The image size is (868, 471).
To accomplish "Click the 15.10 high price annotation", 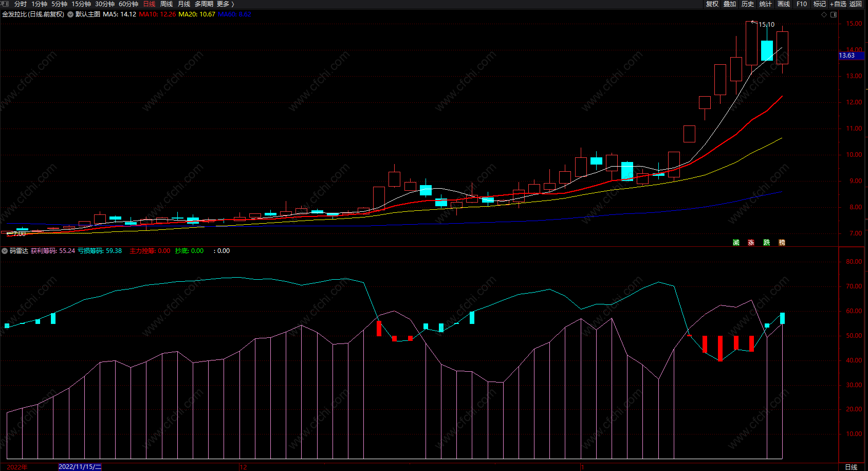I will point(766,25).
